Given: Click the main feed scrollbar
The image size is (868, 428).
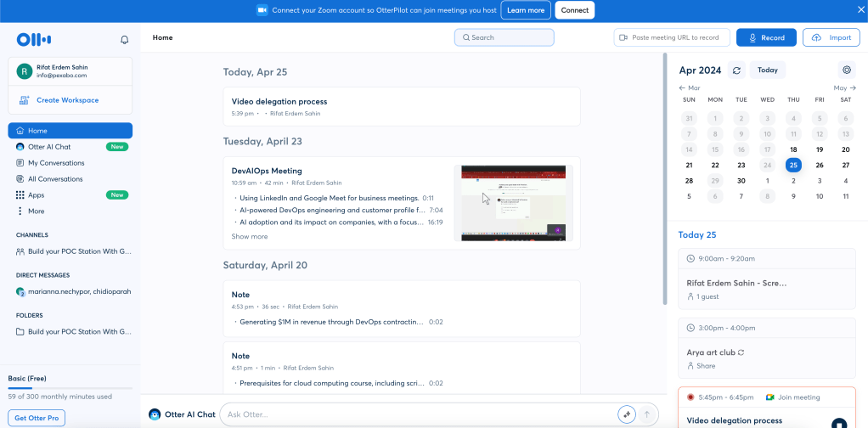Looking at the screenshot, I should pos(665,178).
